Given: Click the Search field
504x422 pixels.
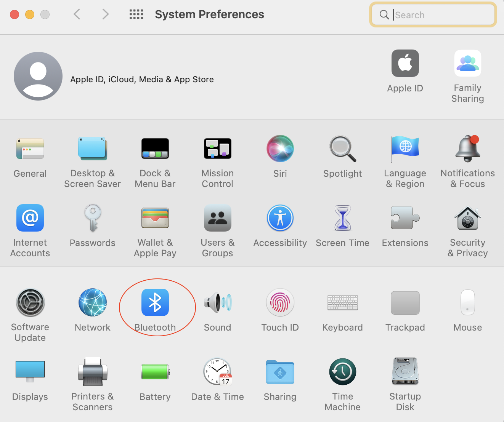Looking at the screenshot, I should 433,15.
